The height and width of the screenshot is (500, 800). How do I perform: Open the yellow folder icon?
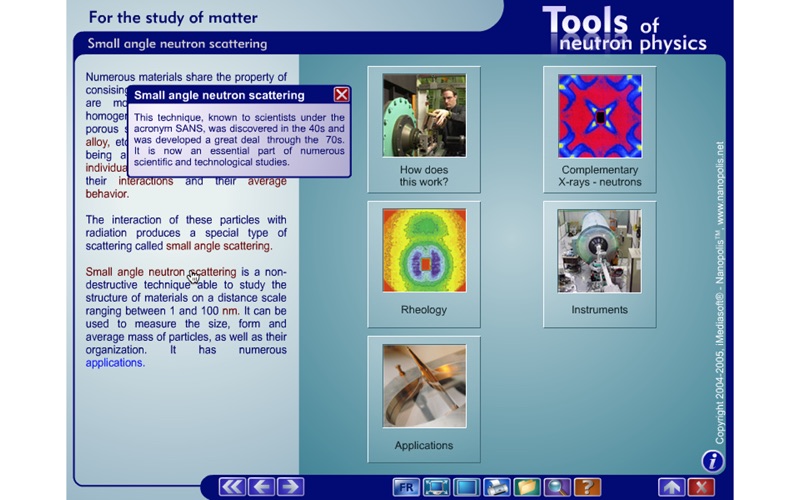click(x=527, y=487)
